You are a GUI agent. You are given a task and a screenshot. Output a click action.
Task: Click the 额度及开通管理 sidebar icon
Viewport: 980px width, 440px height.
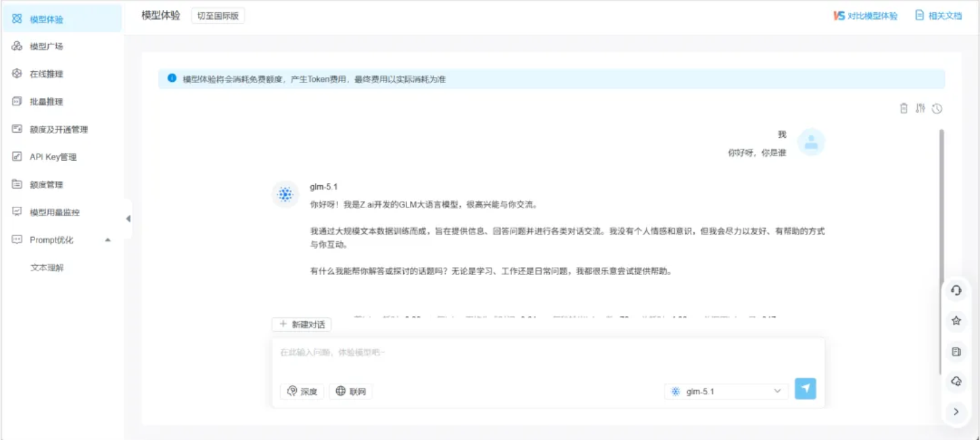(x=18, y=129)
